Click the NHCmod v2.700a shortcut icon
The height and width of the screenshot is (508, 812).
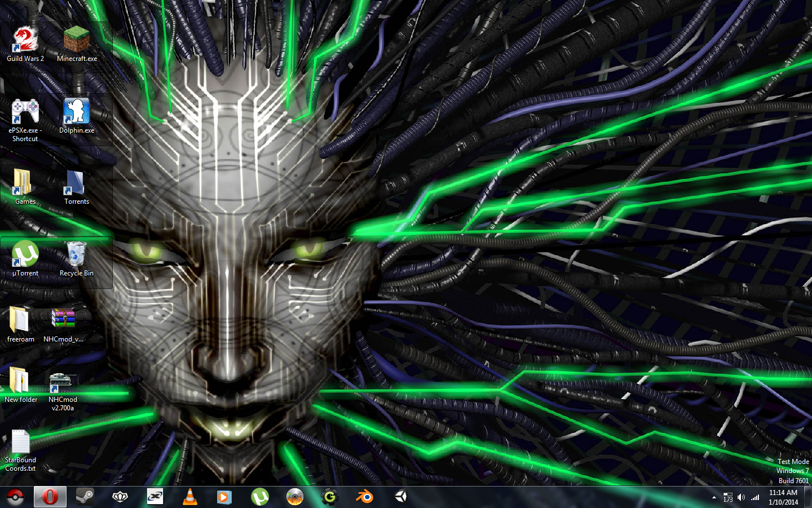(63, 383)
